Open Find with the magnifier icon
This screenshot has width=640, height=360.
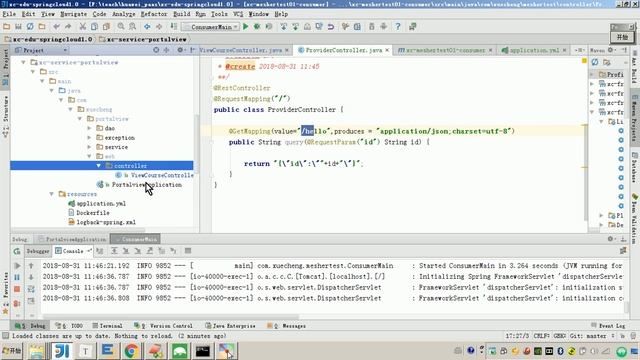[x=121, y=27]
